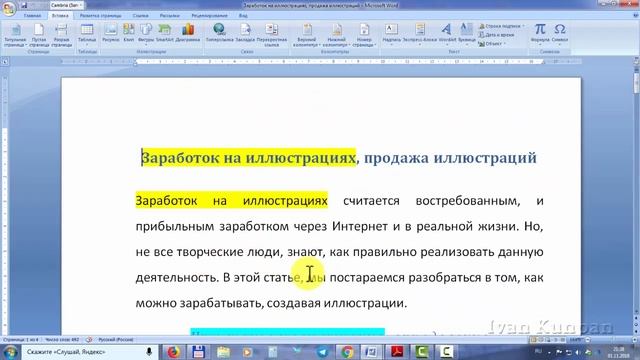Open Google Chrome from the taskbar
The width and height of the screenshot is (640, 360).
[347, 352]
